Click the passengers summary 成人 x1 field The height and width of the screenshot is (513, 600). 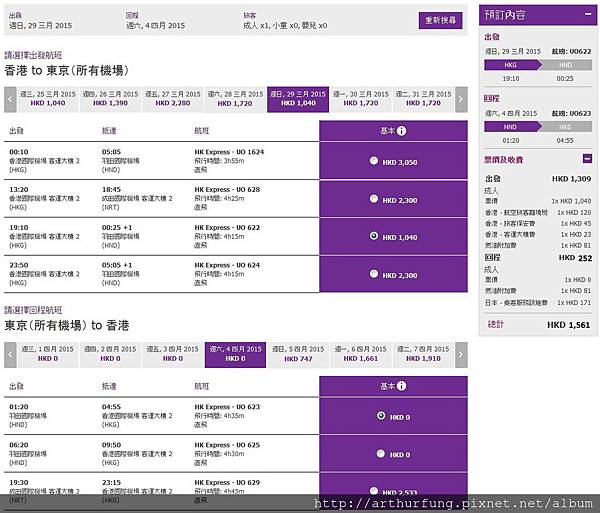(285, 26)
